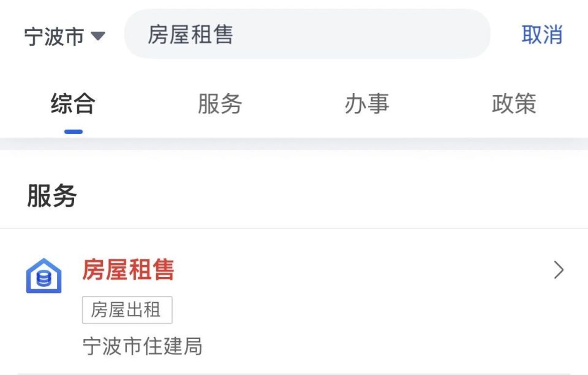The width and height of the screenshot is (588, 375).
Task: Tap the search input field
Action: click(306, 36)
